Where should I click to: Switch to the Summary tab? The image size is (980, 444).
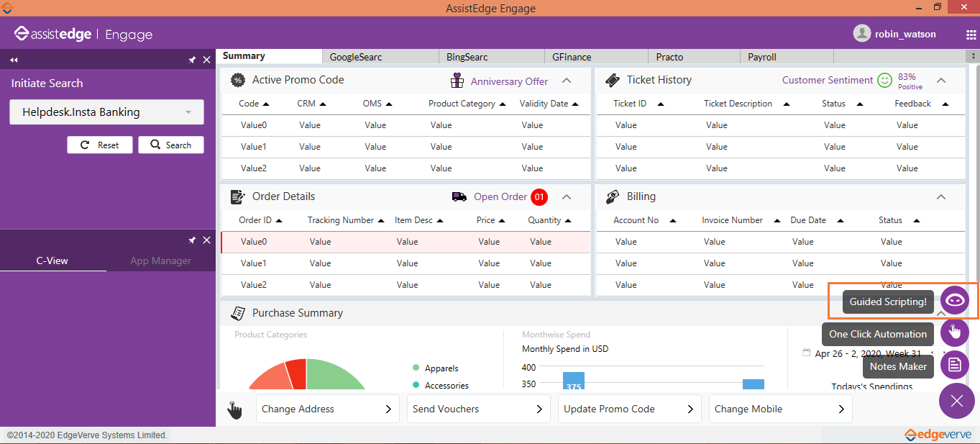(x=270, y=56)
